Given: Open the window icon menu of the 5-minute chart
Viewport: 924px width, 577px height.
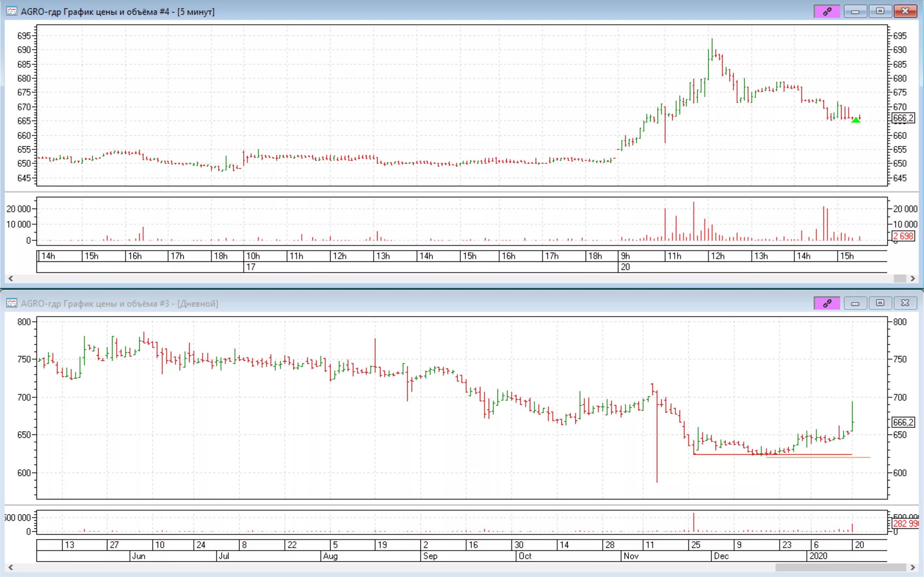Looking at the screenshot, I should pos(11,11).
